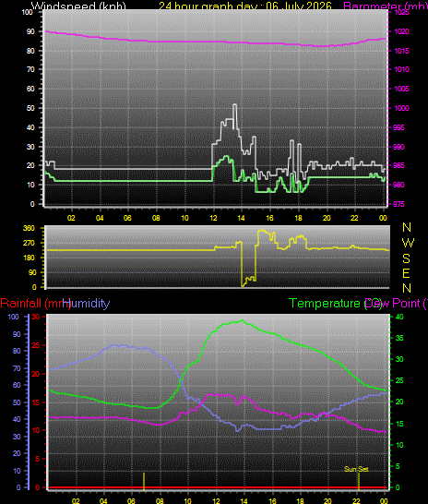Click the Barometer (mb) title in magenta

point(386,6)
